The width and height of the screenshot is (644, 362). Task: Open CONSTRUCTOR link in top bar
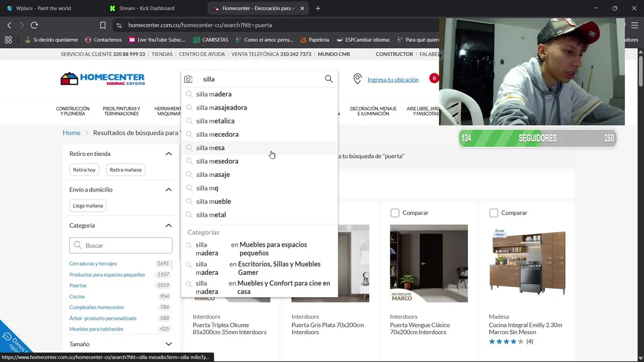tap(394, 54)
